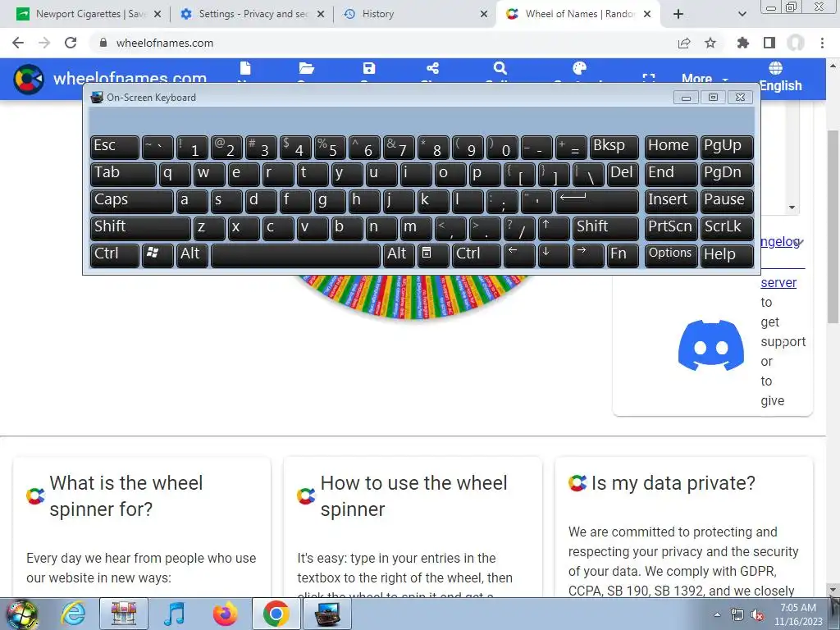The image size is (840, 630).
Task: Launch Internet Explorer from taskbar
Action: tap(73, 614)
